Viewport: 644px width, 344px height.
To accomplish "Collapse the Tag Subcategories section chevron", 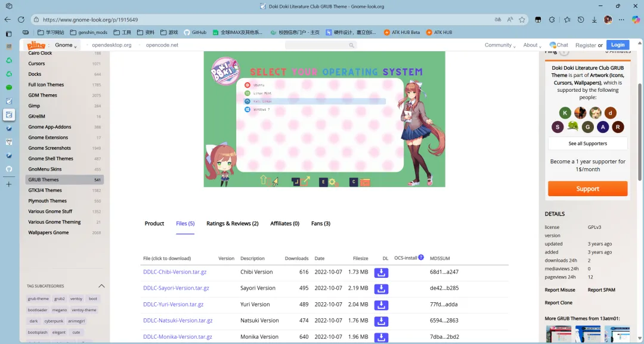I will (x=101, y=286).
